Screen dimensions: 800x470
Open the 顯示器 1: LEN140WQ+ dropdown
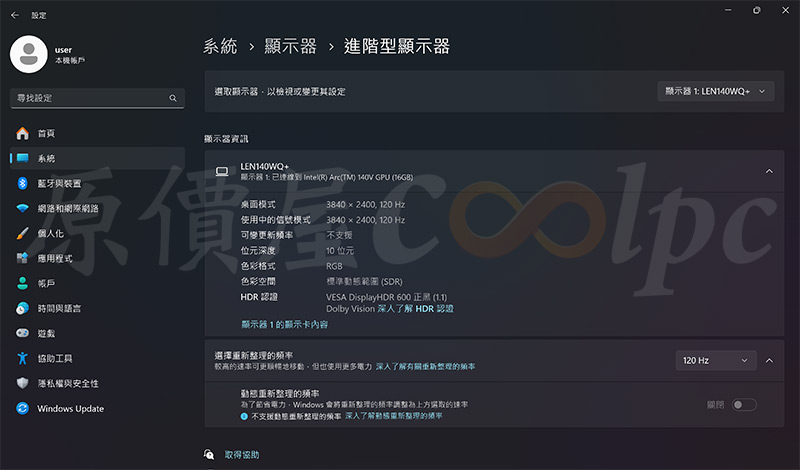tap(716, 91)
